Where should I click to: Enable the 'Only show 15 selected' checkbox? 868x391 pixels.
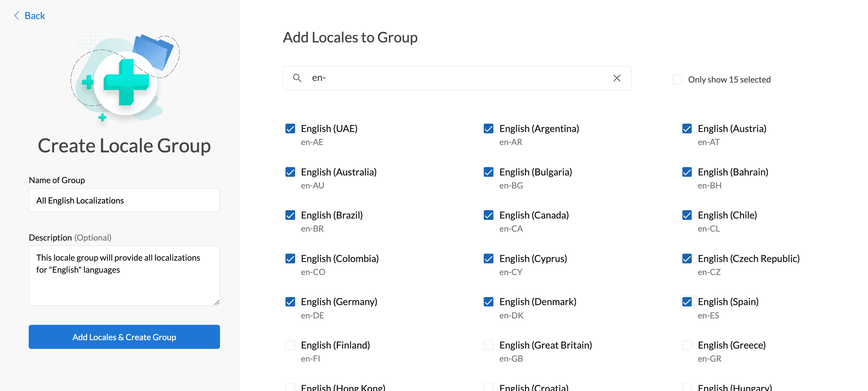(677, 79)
